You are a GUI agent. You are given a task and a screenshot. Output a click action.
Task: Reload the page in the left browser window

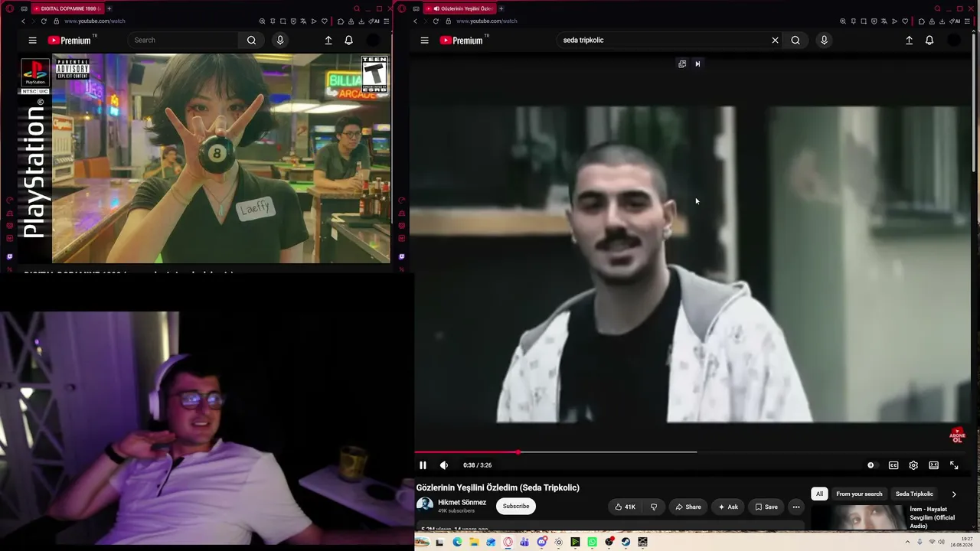pos(44,21)
